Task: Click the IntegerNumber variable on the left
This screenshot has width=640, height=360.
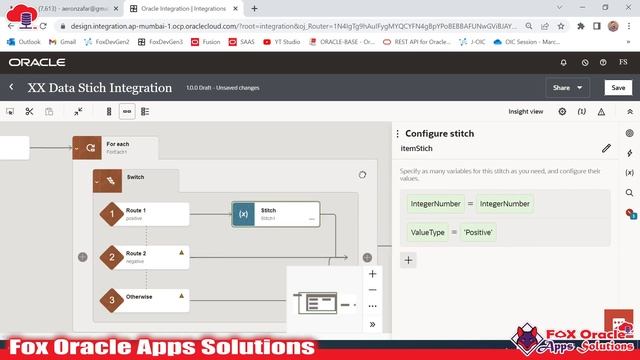Action: 436,204
